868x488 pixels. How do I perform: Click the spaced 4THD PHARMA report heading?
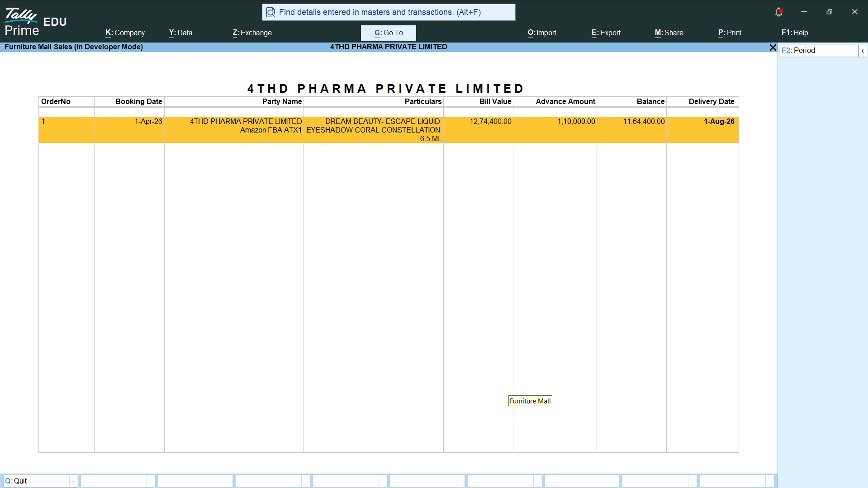click(386, 89)
